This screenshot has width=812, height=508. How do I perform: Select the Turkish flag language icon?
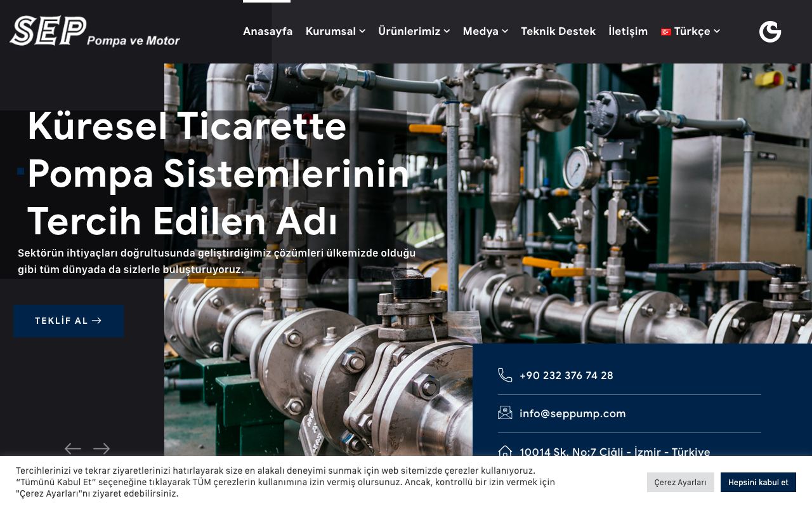pyautogui.click(x=665, y=32)
